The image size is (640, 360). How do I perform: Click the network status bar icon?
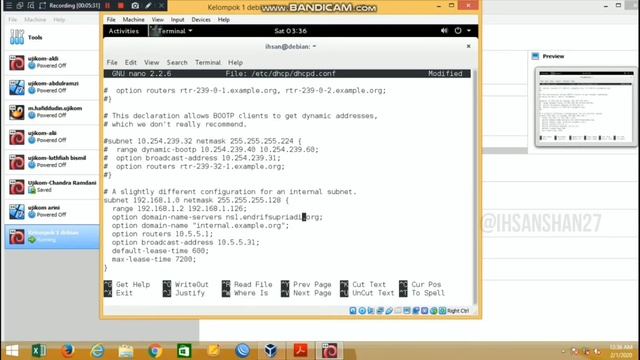coord(380,311)
